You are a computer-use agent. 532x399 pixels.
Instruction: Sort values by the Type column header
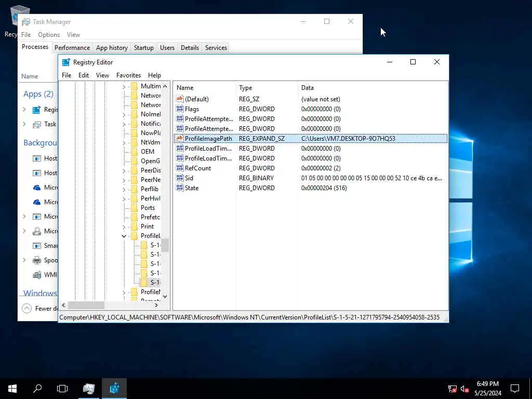pos(267,87)
